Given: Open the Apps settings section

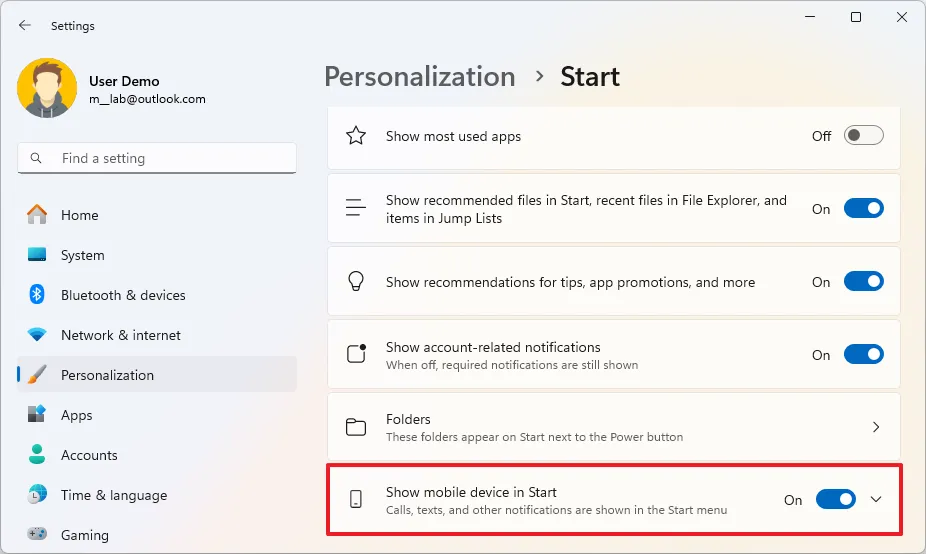Looking at the screenshot, I should (157, 415).
